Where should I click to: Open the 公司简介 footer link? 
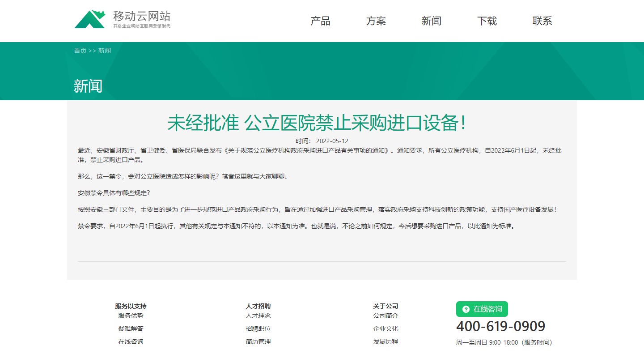(386, 316)
